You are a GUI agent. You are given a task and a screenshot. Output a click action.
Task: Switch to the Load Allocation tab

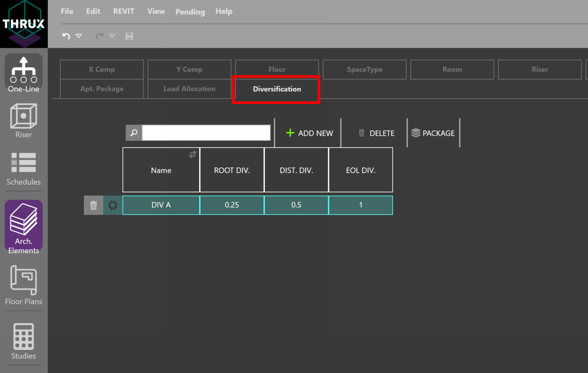coord(189,89)
